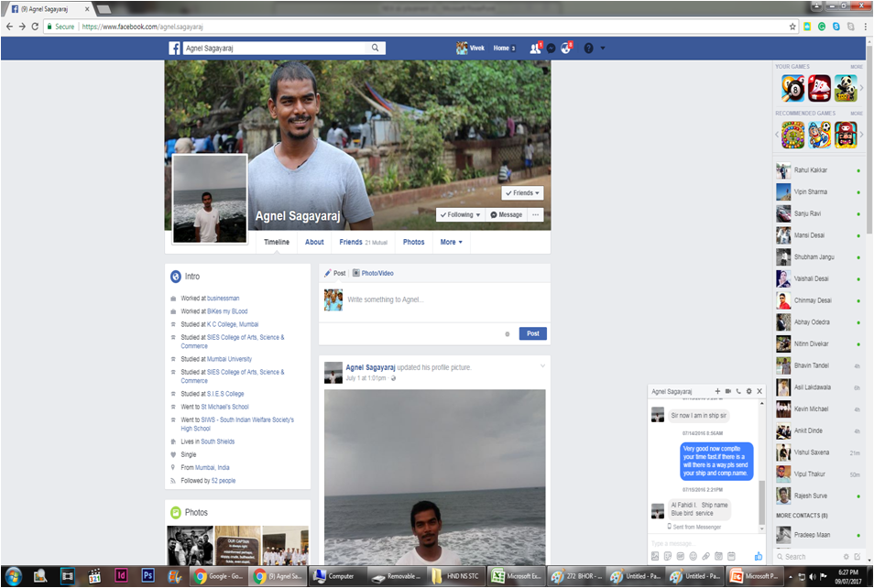Open the three-dots menu on cover photo
This screenshot has width=874, height=588.
click(536, 214)
